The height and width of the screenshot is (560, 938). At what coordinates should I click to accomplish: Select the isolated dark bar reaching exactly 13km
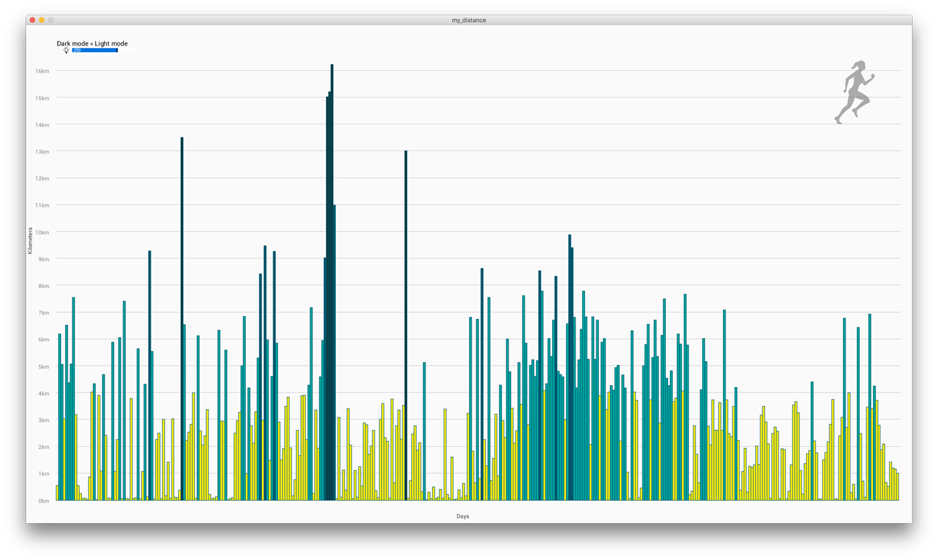coord(405,325)
